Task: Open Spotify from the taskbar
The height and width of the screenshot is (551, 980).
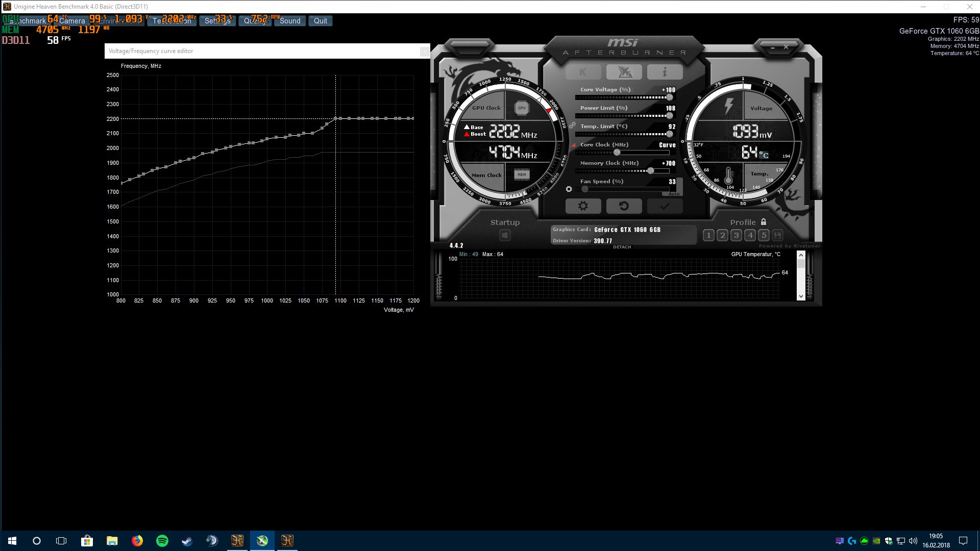Action: (162, 541)
